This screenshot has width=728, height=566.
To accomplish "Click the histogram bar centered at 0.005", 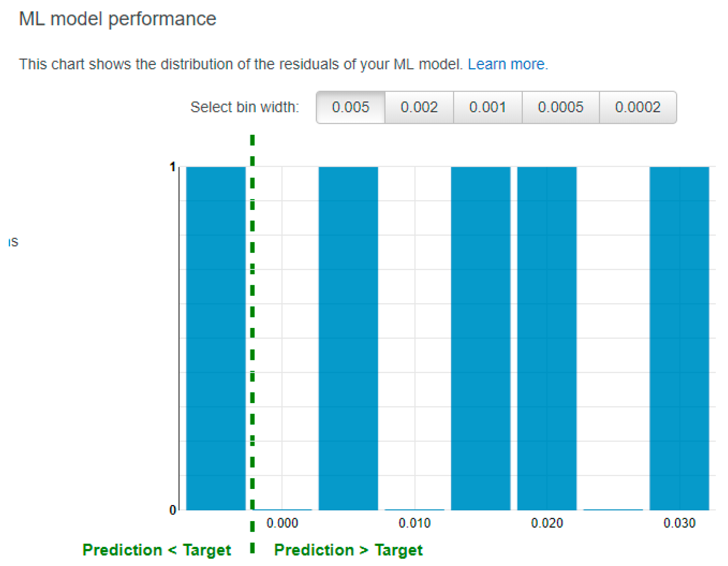I will tap(348, 338).
